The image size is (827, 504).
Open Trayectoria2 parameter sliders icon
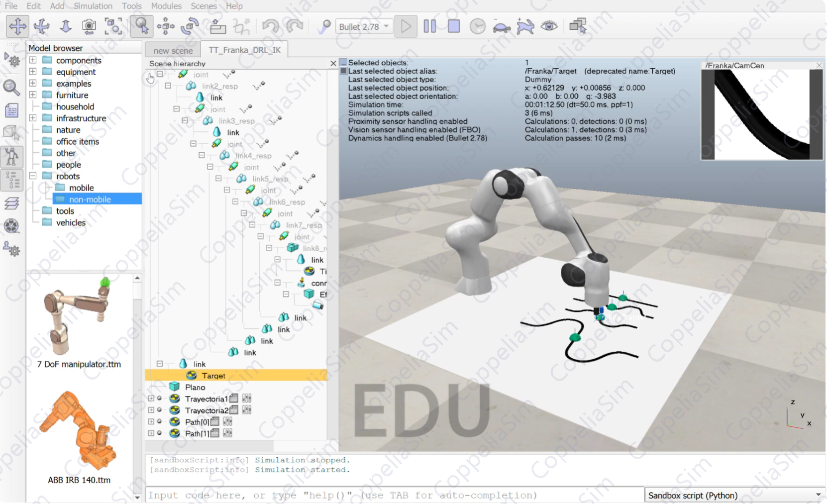click(x=246, y=410)
